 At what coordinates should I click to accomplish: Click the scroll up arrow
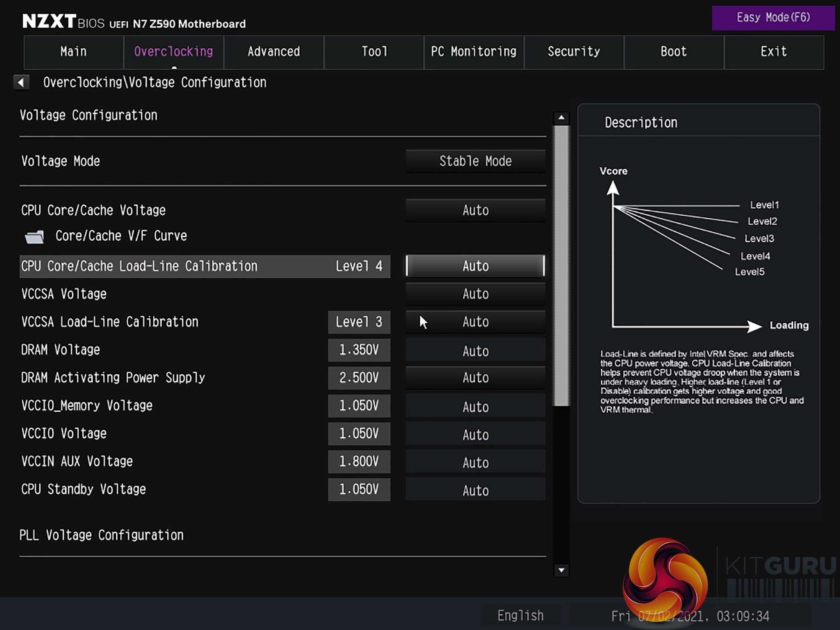(x=561, y=118)
